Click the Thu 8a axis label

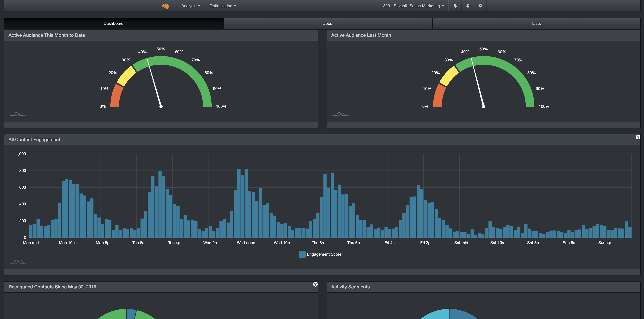318,243
